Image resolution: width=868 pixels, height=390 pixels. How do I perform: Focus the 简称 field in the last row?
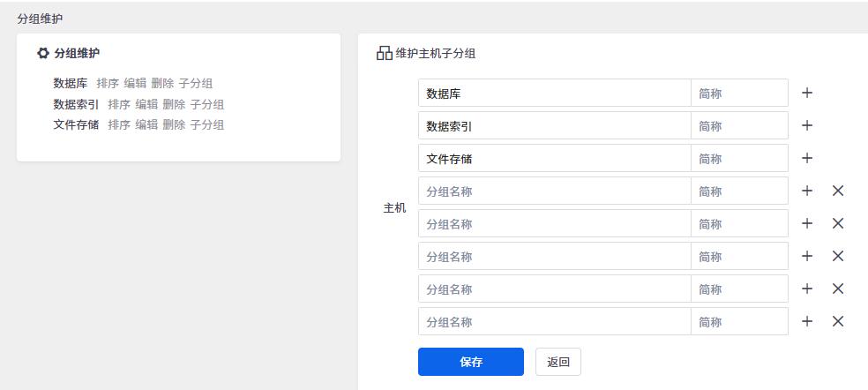click(x=738, y=322)
